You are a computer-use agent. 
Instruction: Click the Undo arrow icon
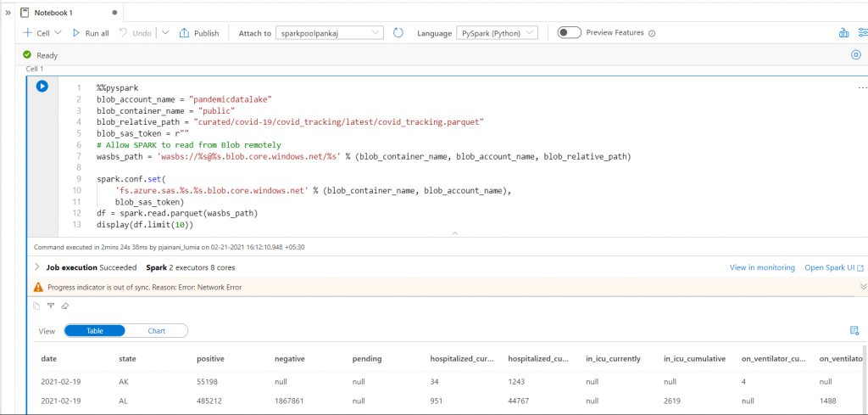(x=123, y=33)
